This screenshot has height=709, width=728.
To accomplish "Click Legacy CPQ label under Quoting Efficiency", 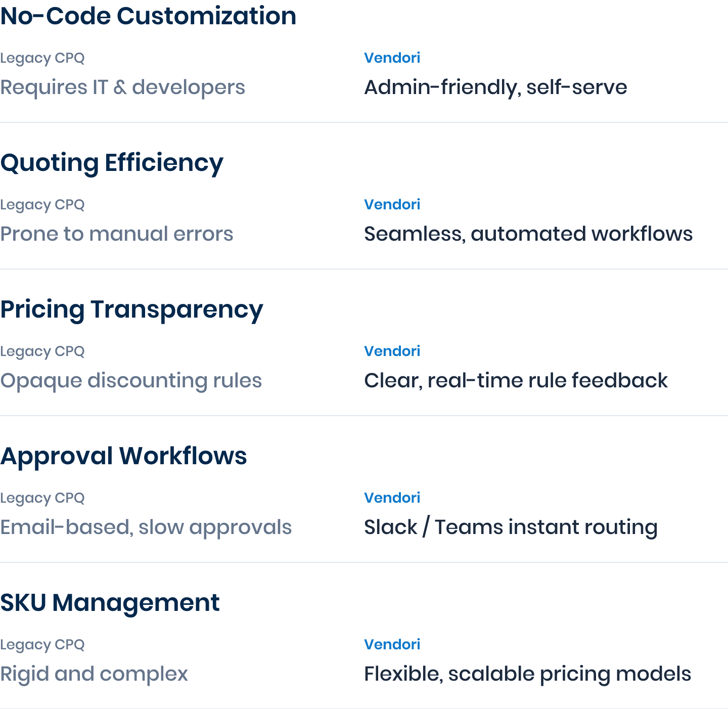I will click(x=42, y=205).
